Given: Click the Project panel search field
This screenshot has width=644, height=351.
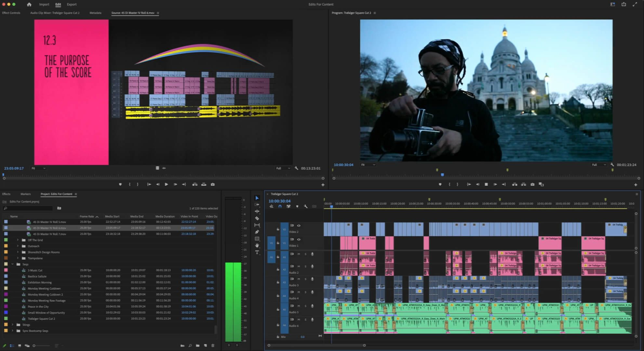Looking at the screenshot, I should (x=29, y=208).
